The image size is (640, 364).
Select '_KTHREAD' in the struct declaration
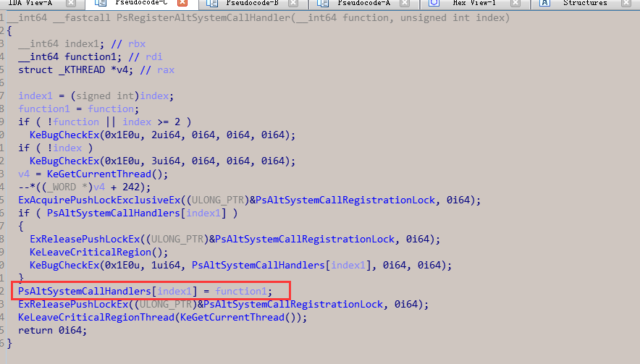click(x=82, y=70)
